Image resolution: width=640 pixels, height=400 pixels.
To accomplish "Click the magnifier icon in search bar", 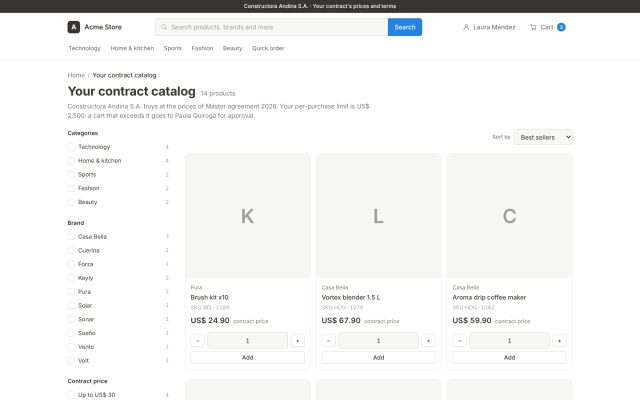I will pyautogui.click(x=164, y=27).
